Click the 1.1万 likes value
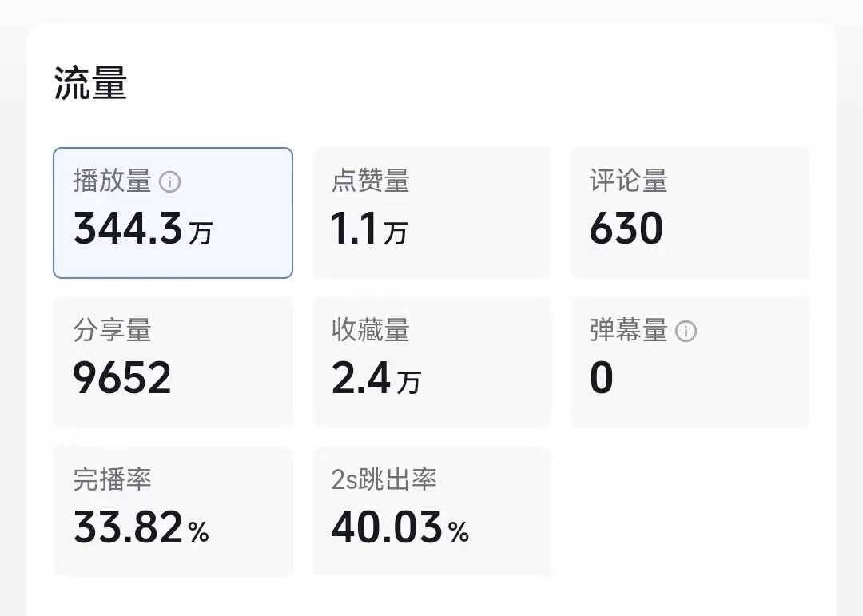 [x=369, y=229]
